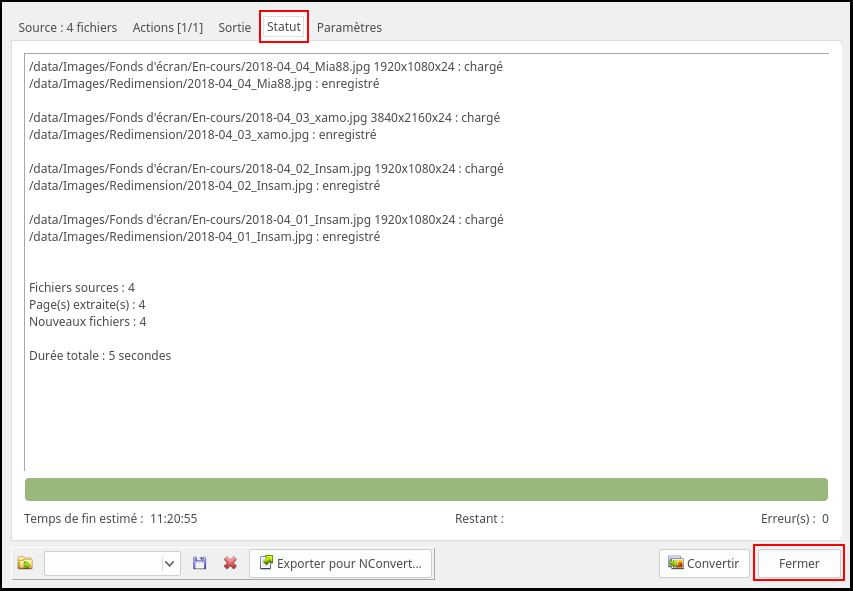
Task: Select the Statut tab
Action: (x=284, y=27)
